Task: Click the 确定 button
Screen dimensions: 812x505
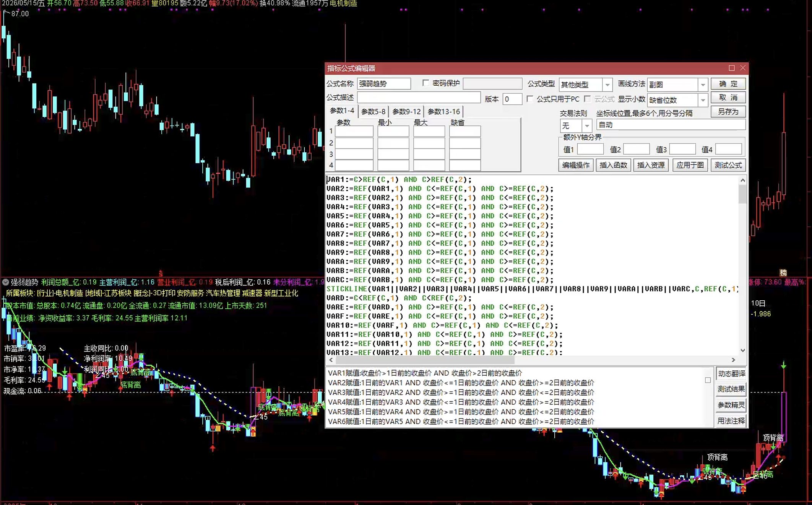Action: 728,84
